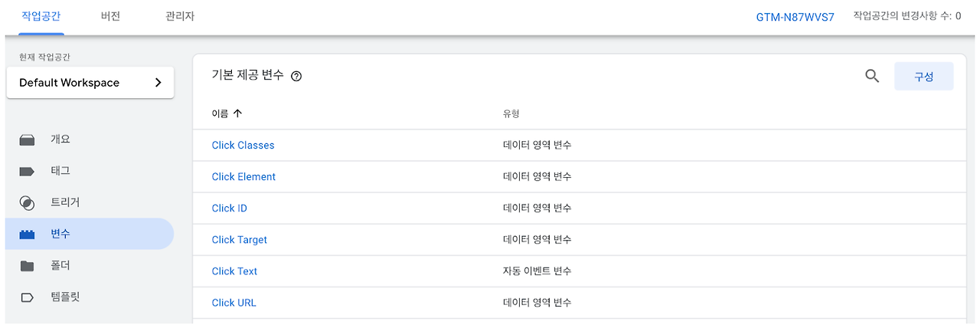Viewport: 980px width, 328px height.
Task: Click the 유형 column header
Action: [511, 113]
